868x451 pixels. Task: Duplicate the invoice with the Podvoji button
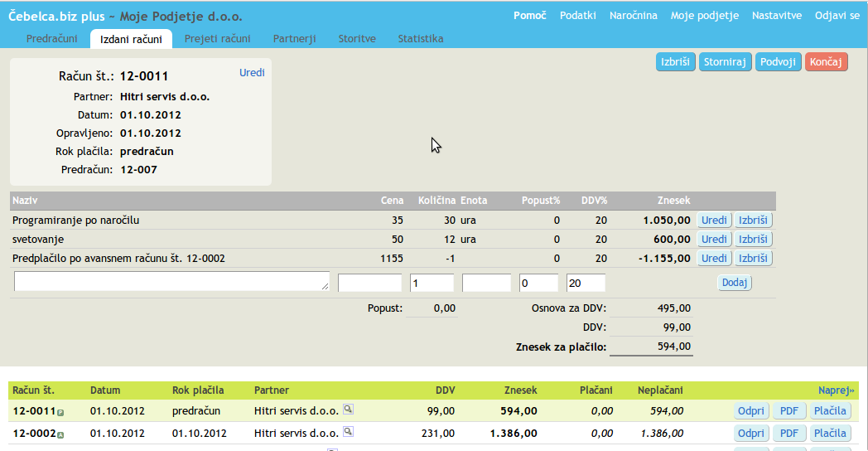[x=778, y=62]
